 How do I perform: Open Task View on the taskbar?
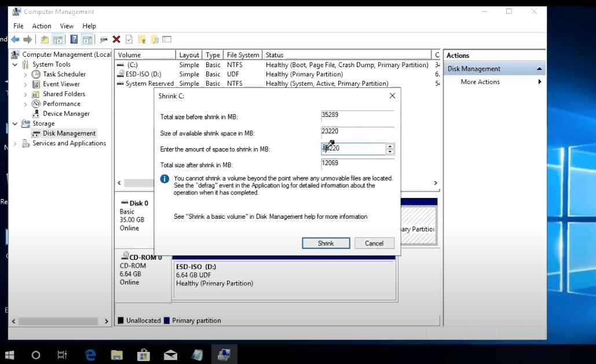point(62,355)
